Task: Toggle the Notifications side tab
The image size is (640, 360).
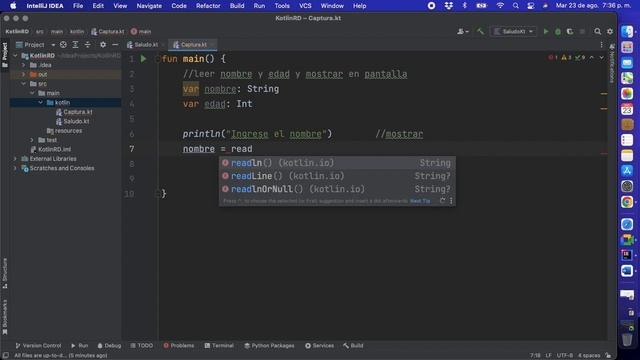Action: click(611, 64)
